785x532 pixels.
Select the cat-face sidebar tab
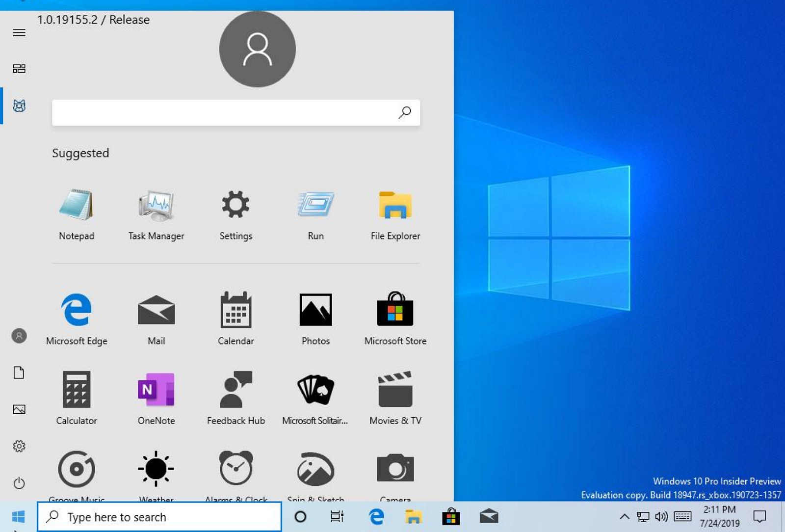[x=19, y=106]
